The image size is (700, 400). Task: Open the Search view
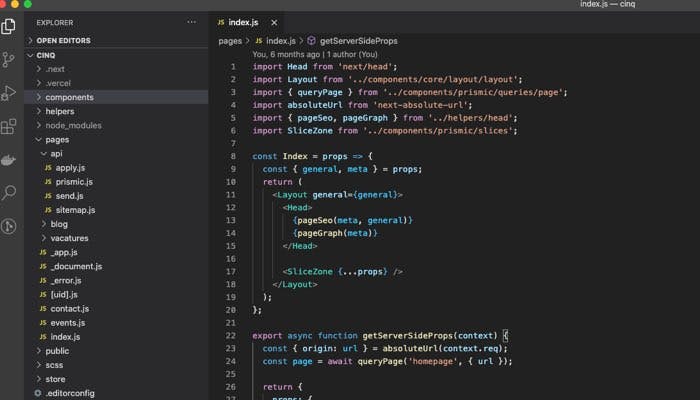point(8,193)
